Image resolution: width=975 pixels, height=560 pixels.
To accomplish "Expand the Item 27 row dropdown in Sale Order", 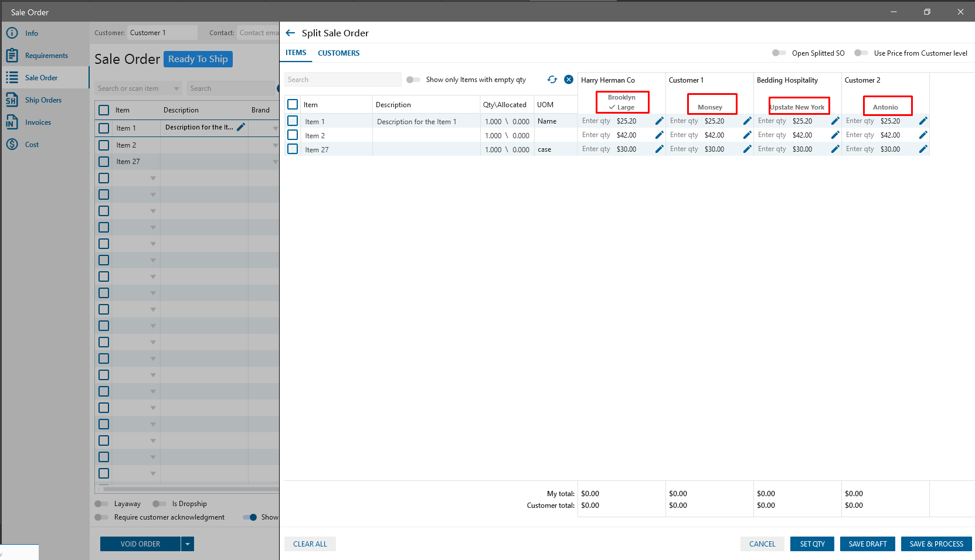I will point(275,162).
